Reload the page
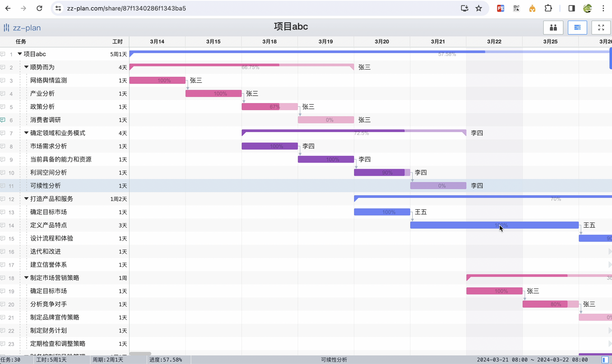Screen dimensions: 612x364 [39, 8]
